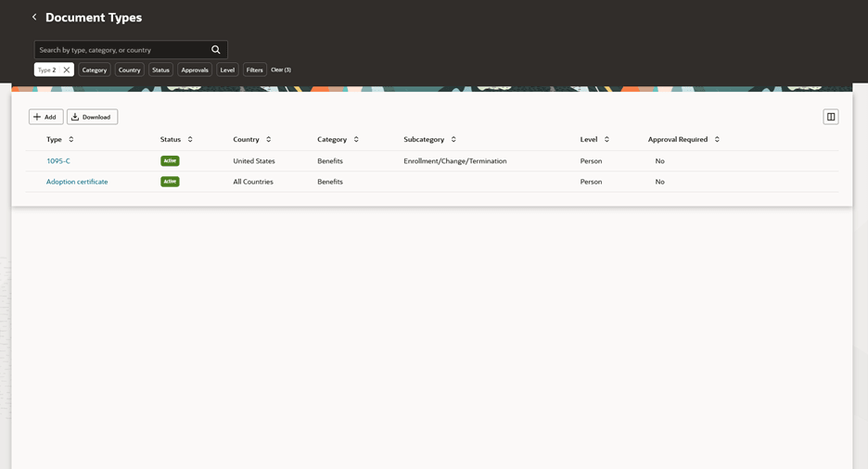Select the No approval value for 1095-C
The width and height of the screenshot is (868, 469).
[660, 161]
